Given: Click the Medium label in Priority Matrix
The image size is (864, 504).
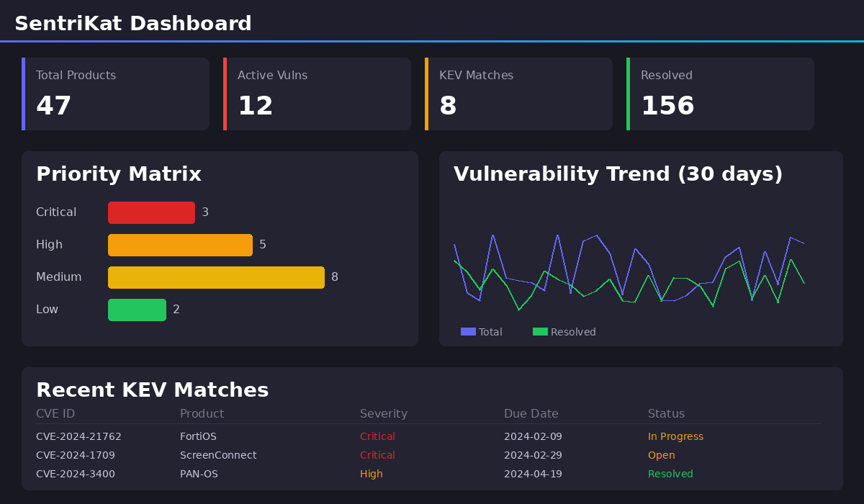Looking at the screenshot, I should point(58,277).
